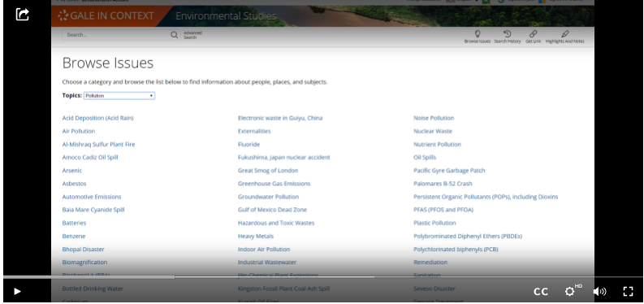Open Baia Mare Cyanide Spill
The image size is (644, 304).
pos(93,210)
